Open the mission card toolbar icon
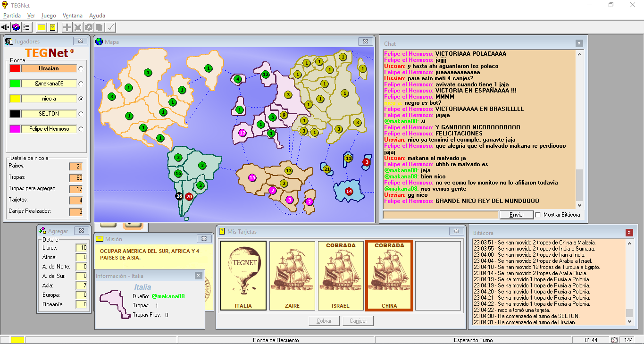 click(42, 27)
